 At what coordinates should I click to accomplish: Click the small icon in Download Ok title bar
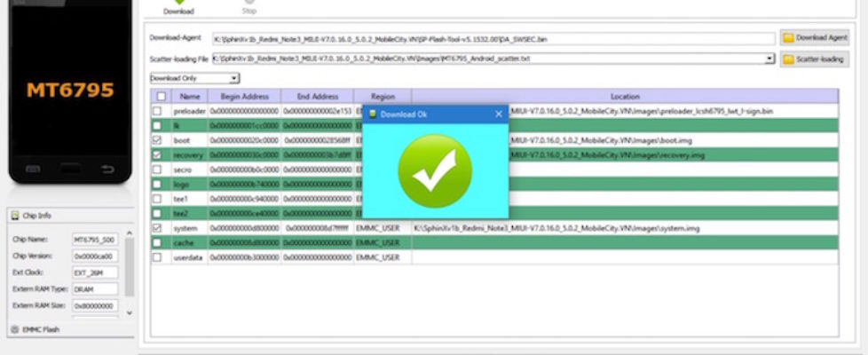[x=372, y=114]
